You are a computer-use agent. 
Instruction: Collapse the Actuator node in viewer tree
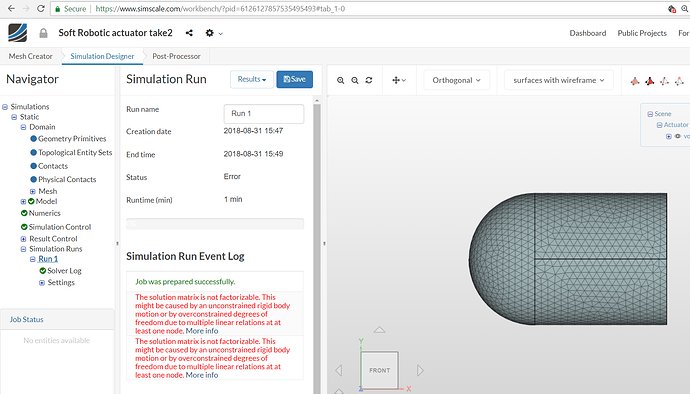659,125
